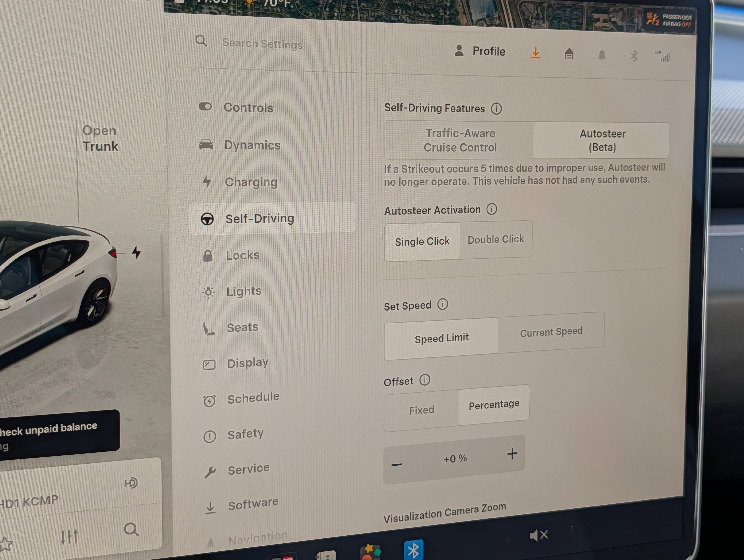Select Traffic-Aware Cruise Control option

coord(460,141)
